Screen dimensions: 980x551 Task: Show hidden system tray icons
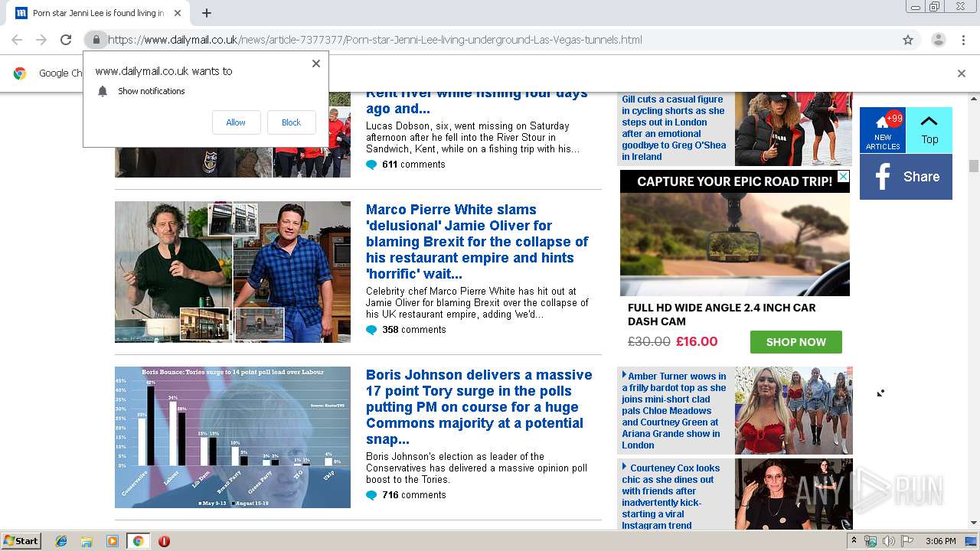click(x=854, y=541)
